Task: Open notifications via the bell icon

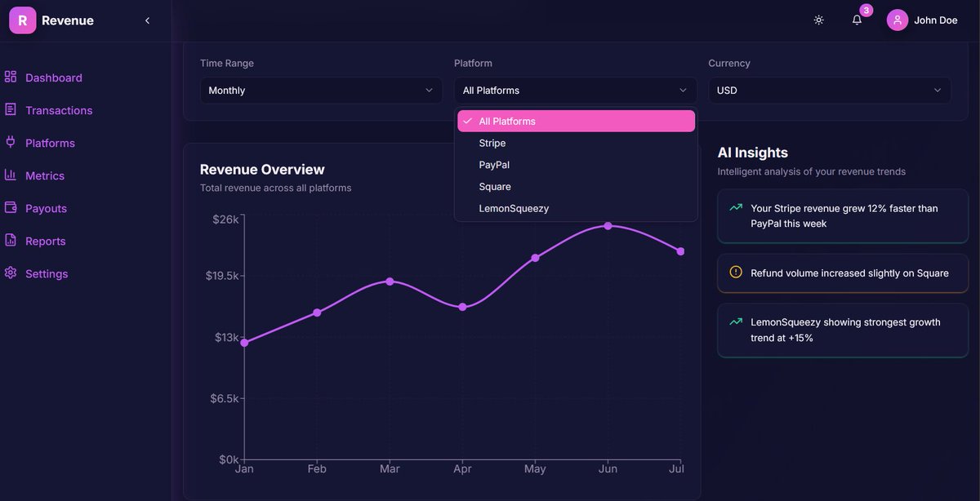Action: [x=857, y=20]
